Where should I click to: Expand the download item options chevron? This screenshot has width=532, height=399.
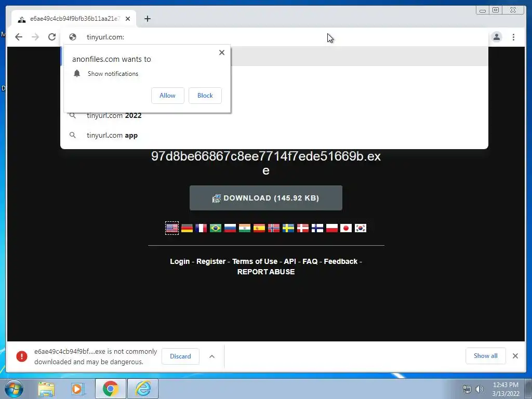click(212, 356)
